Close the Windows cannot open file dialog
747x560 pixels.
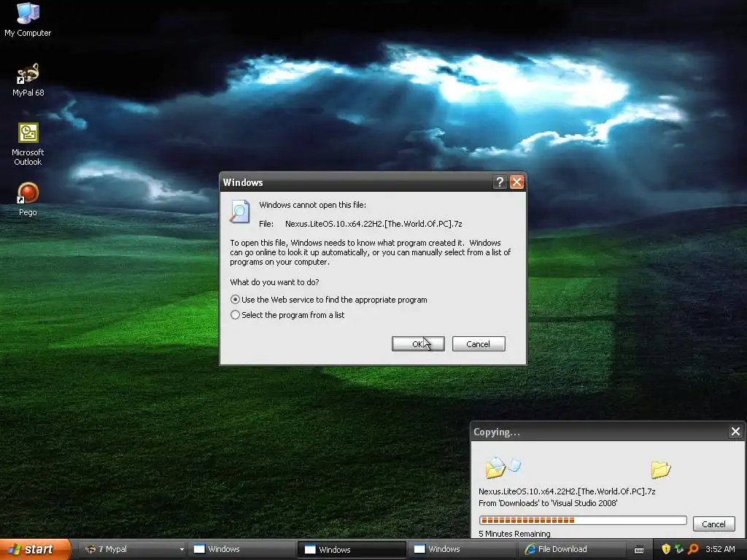[517, 182]
